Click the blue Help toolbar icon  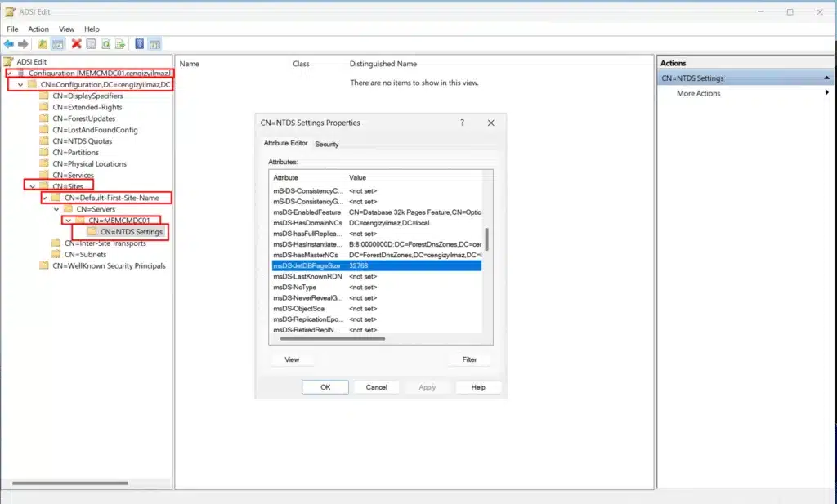click(140, 44)
